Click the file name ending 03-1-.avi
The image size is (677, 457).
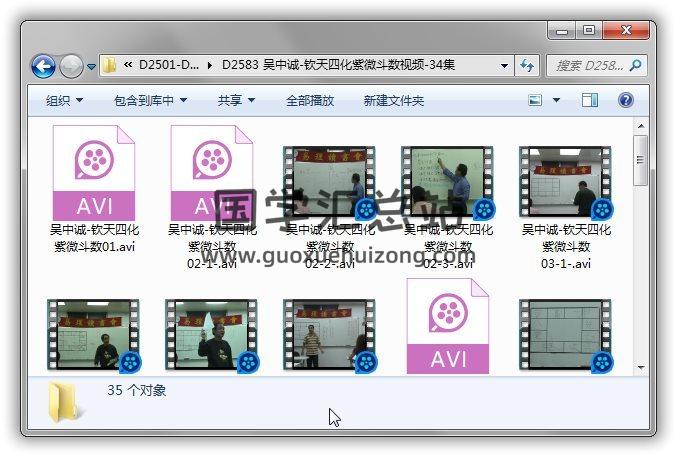coord(566,246)
